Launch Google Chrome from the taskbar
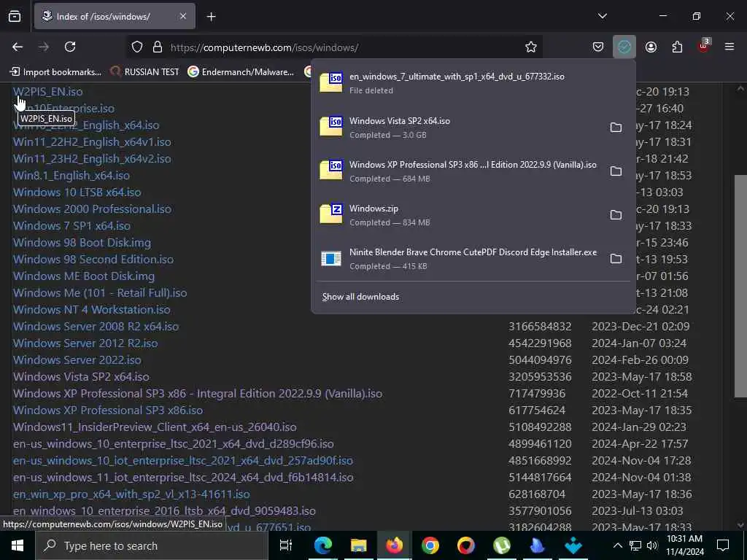 pyautogui.click(x=430, y=545)
